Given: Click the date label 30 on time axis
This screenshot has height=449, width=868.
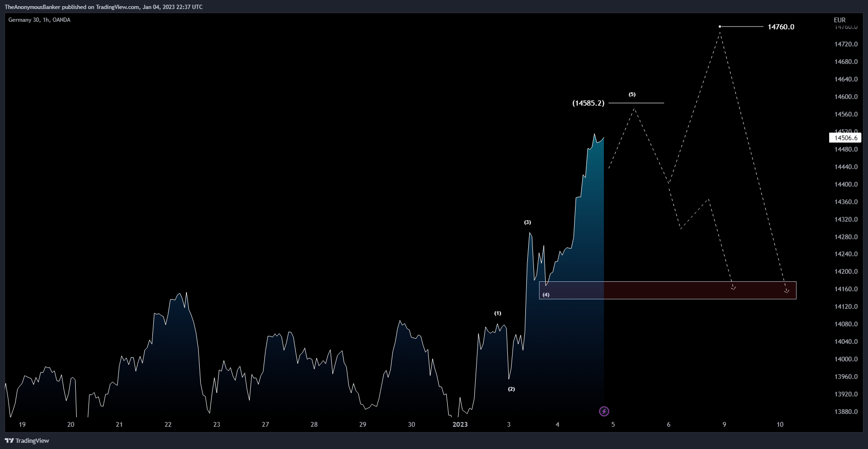Looking at the screenshot, I should coord(411,424).
